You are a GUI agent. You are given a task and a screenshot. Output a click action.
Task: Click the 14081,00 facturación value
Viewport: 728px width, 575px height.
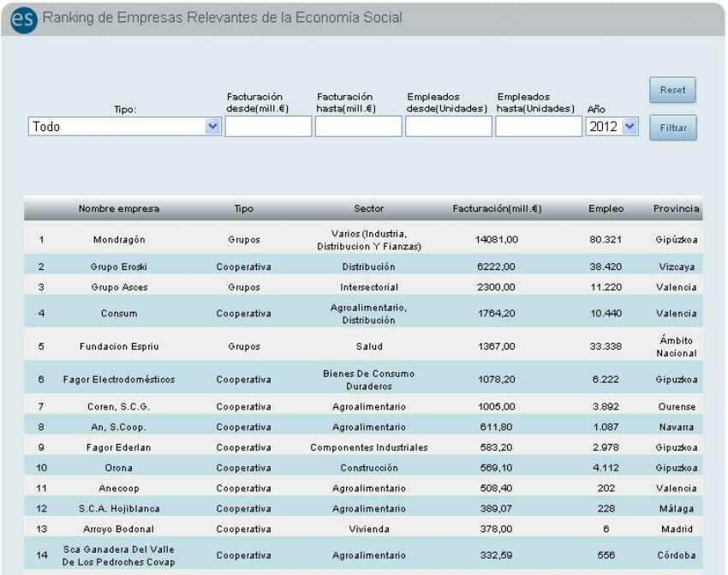(496, 240)
